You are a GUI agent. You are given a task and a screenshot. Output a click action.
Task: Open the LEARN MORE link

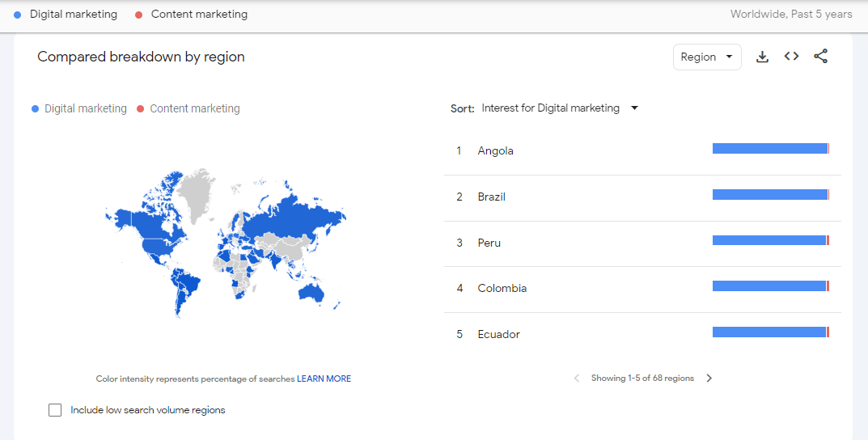click(324, 379)
